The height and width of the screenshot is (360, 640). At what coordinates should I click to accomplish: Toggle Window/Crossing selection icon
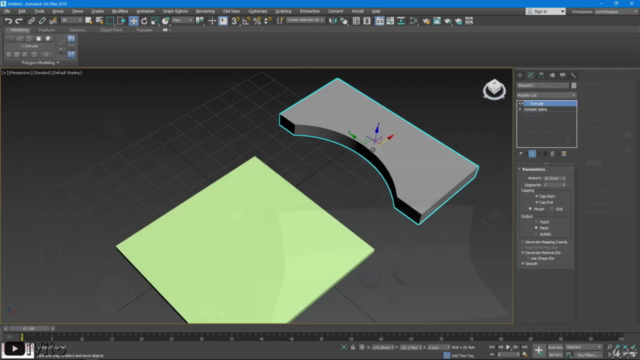(121, 21)
